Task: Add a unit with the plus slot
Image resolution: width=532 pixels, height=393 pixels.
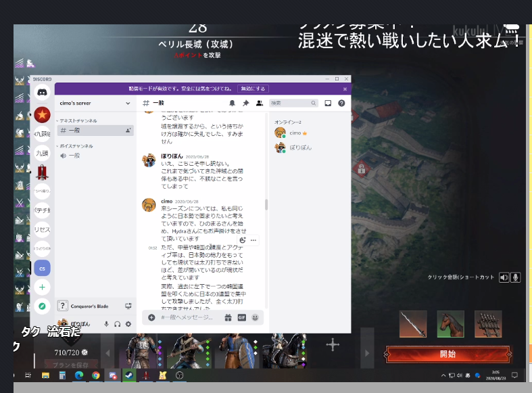Action: pyautogui.click(x=333, y=345)
